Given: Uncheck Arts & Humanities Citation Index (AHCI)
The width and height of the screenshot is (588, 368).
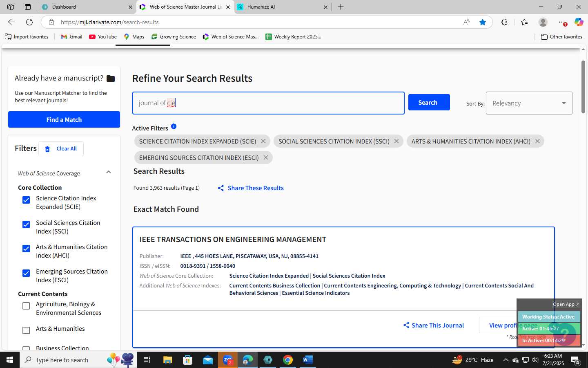Looking at the screenshot, I should (x=26, y=249).
